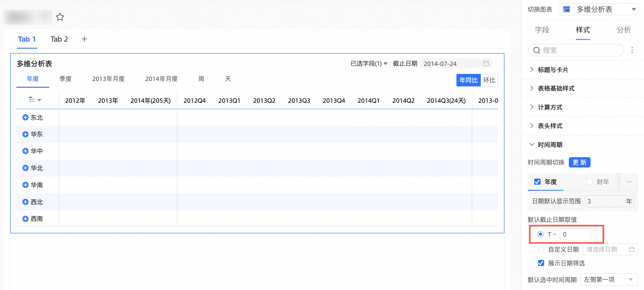This screenshot has width=644, height=290.
Task: Switch to Tab 2
Action: 59,39
